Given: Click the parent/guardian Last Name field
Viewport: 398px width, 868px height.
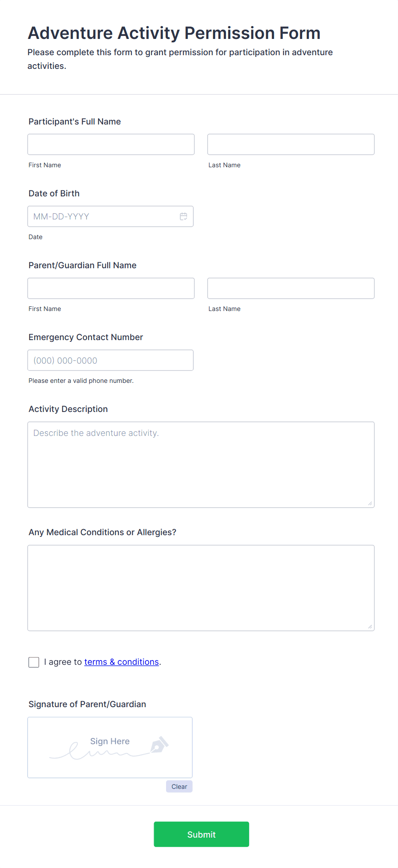Looking at the screenshot, I should (x=291, y=288).
